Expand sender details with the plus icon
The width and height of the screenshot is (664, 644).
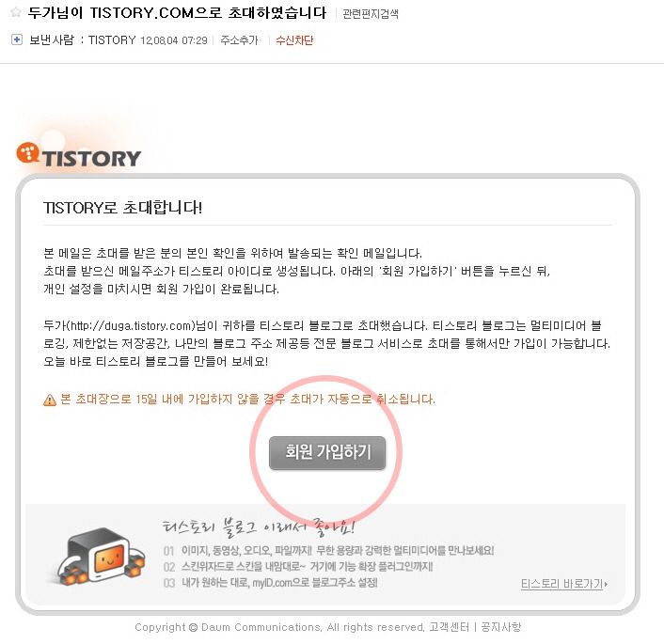(x=17, y=39)
